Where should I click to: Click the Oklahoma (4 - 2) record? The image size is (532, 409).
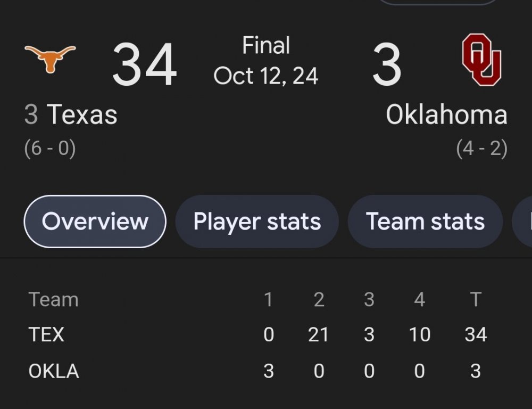click(481, 149)
